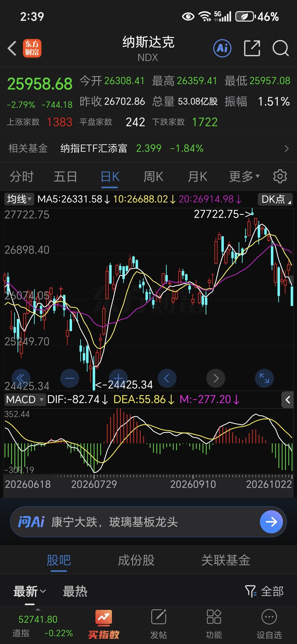Tap the 买指数 chart icon
The image size is (297, 644).
pyautogui.click(x=103, y=618)
